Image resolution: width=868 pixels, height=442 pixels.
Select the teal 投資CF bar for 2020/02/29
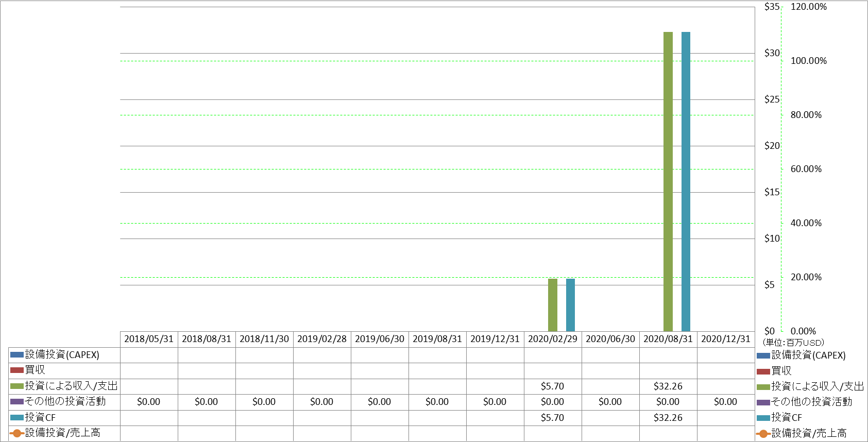[570, 305]
